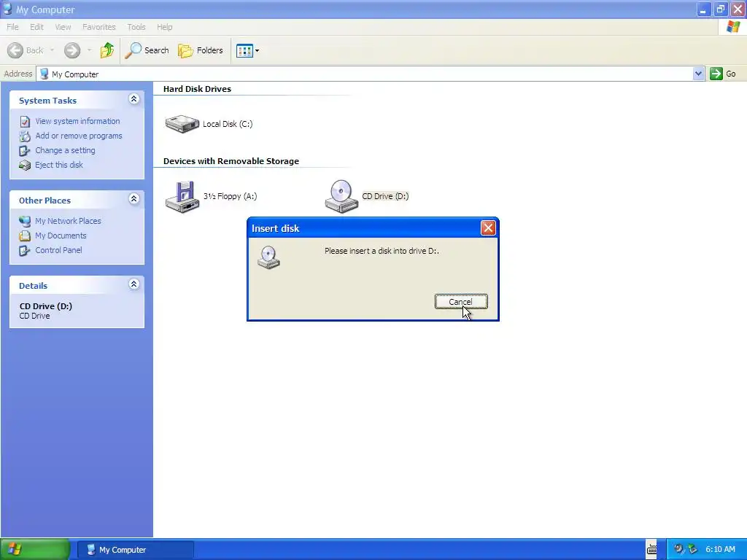
Task: Click the second system tray icon beside clock
Action: coord(693,549)
